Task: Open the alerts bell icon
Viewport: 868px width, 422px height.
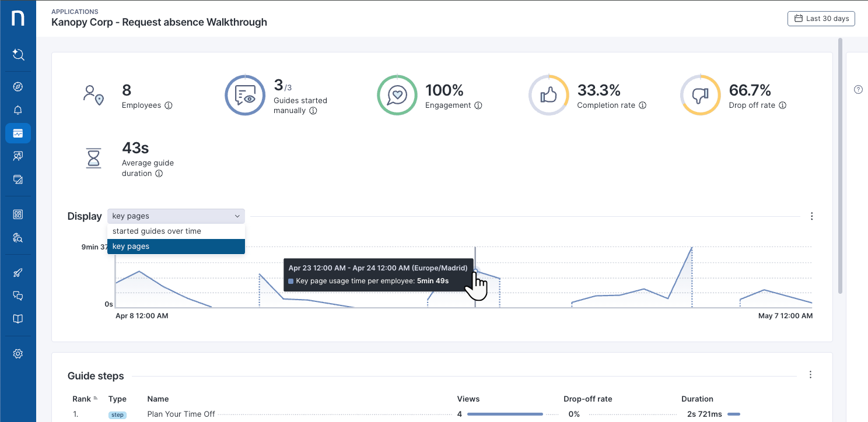Action: coord(18,110)
